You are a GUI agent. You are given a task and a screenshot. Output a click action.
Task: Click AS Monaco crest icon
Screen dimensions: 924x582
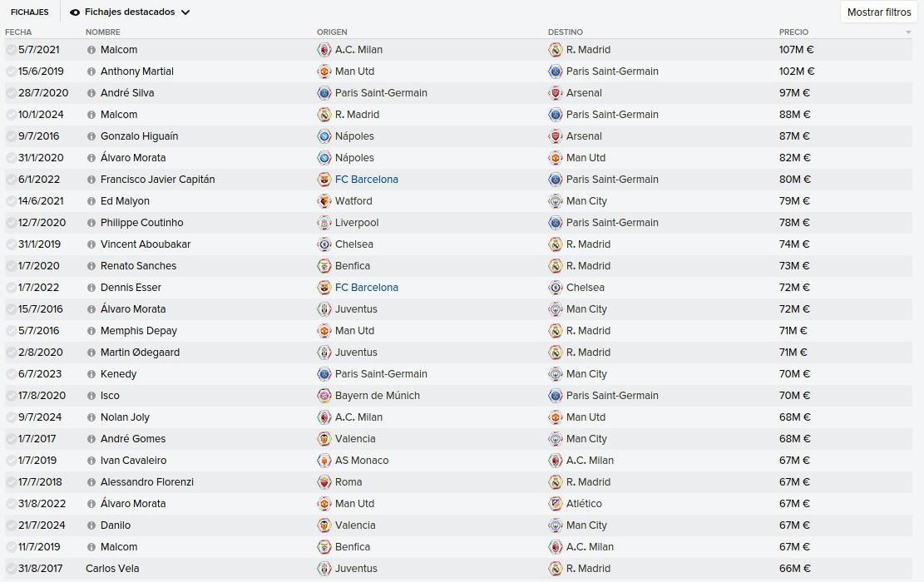324,461
